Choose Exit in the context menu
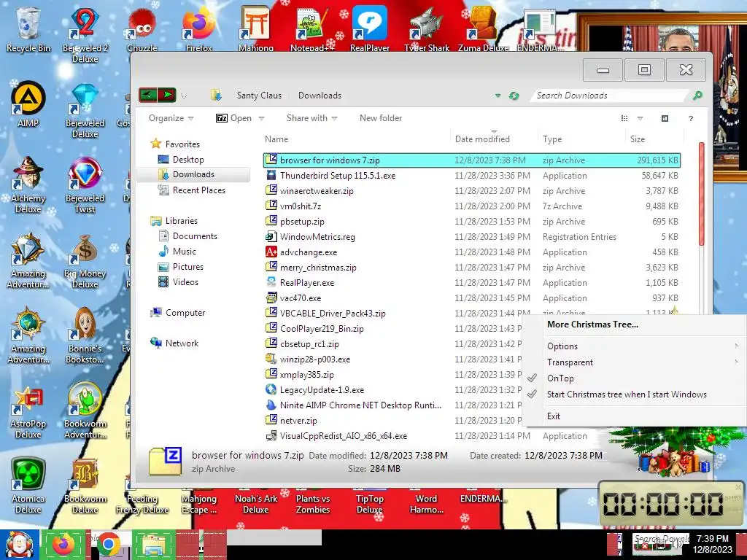 [x=554, y=416]
